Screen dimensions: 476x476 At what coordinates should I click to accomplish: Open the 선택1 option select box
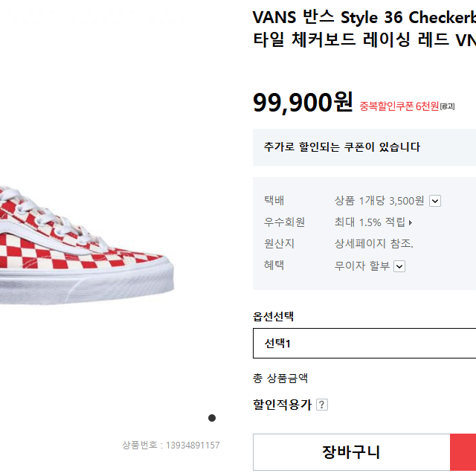(x=364, y=343)
